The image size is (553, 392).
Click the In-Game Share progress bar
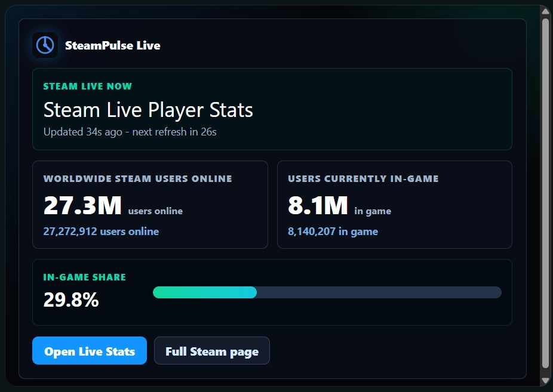[x=327, y=292]
